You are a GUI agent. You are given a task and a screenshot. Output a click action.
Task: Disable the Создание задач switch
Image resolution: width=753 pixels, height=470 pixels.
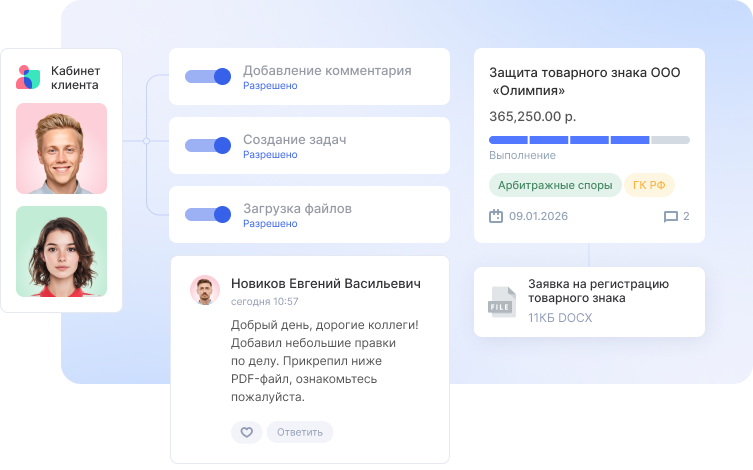tap(208, 145)
